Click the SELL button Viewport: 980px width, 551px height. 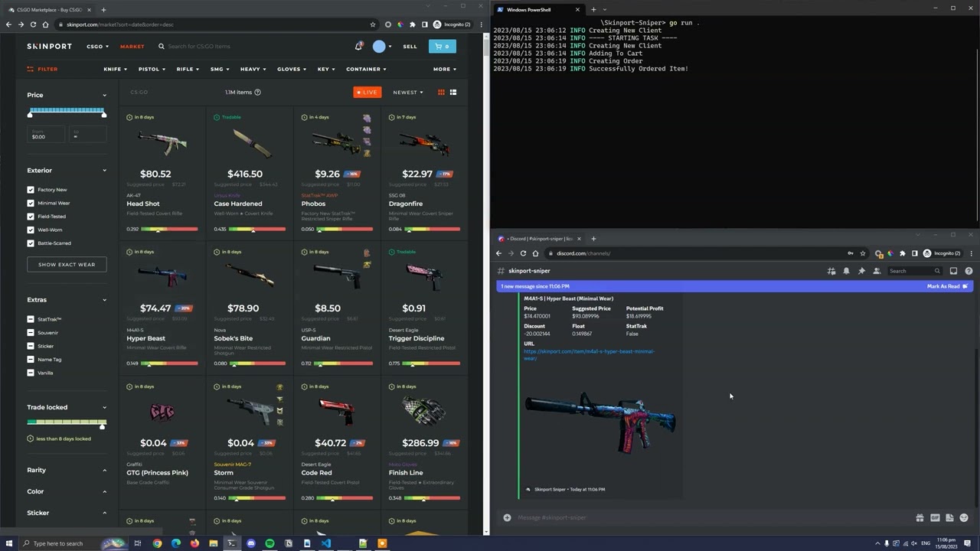(410, 47)
